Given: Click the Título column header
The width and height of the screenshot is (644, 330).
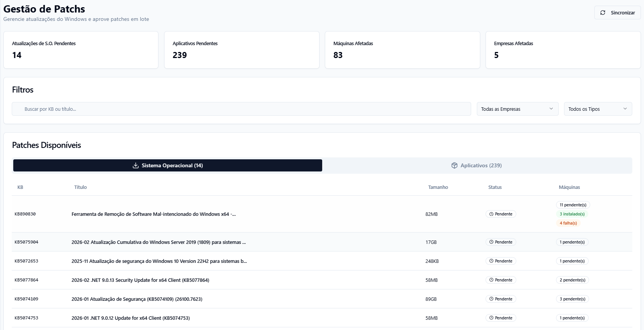Looking at the screenshot, I should point(80,187).
